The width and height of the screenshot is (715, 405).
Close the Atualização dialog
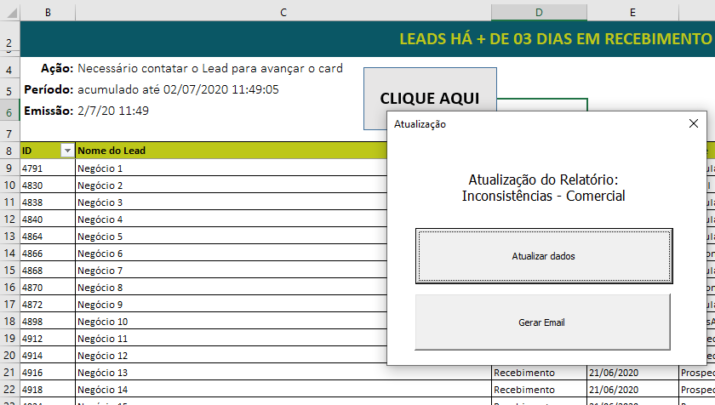click(x=694, y=124)
